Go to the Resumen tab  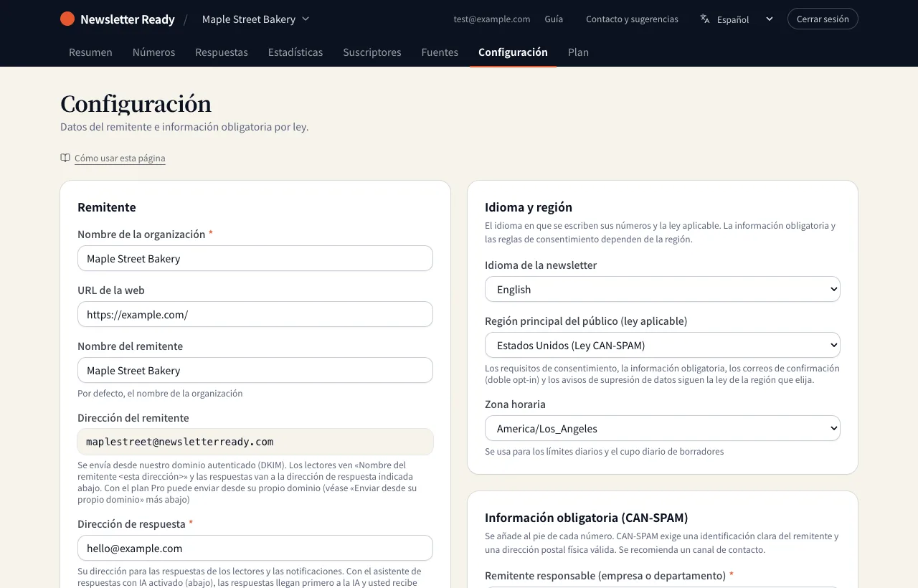pos(90,52)
